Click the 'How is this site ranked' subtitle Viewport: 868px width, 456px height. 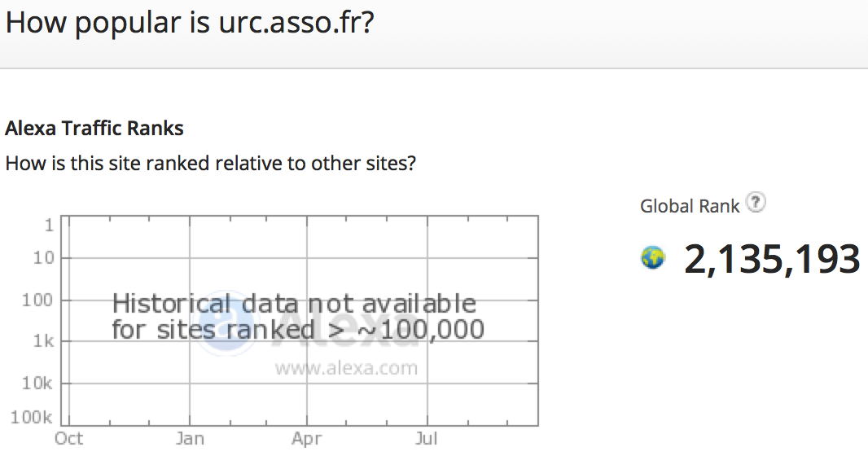pos(210,164)
